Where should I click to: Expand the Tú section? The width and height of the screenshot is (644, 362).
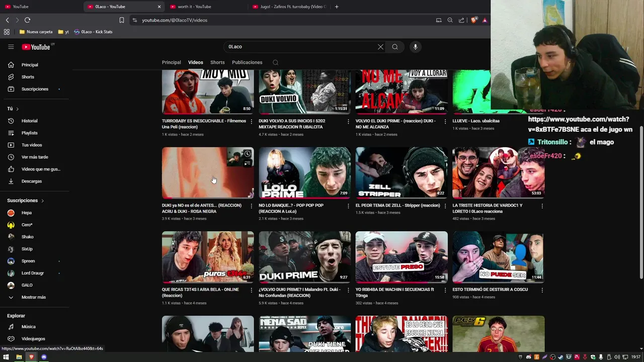coord(13,109)
